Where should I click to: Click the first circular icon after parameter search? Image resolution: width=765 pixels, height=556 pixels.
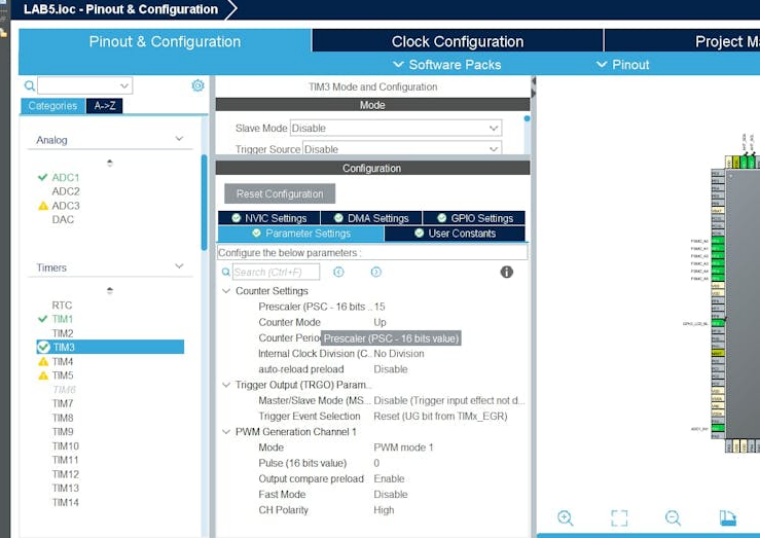(339, 272)
